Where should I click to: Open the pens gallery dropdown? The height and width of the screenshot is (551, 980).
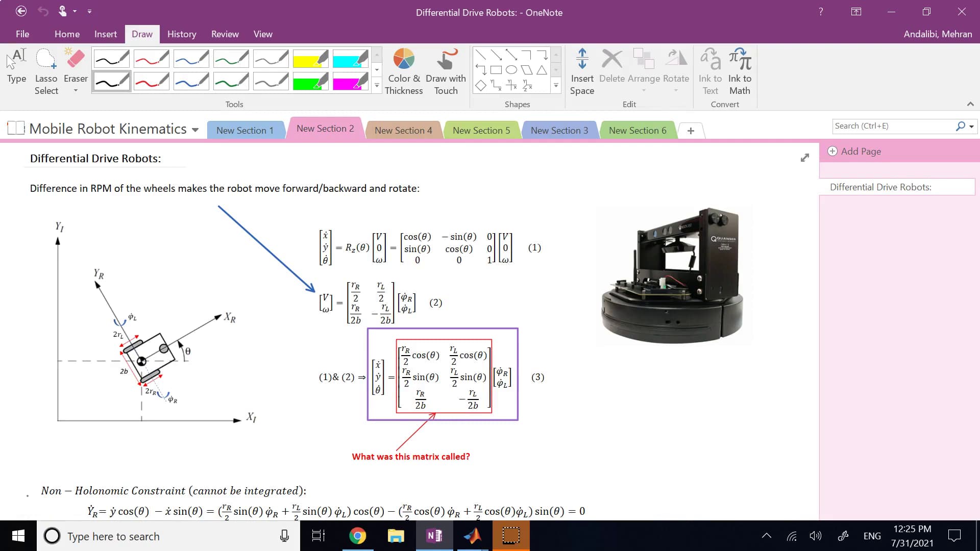376,86
